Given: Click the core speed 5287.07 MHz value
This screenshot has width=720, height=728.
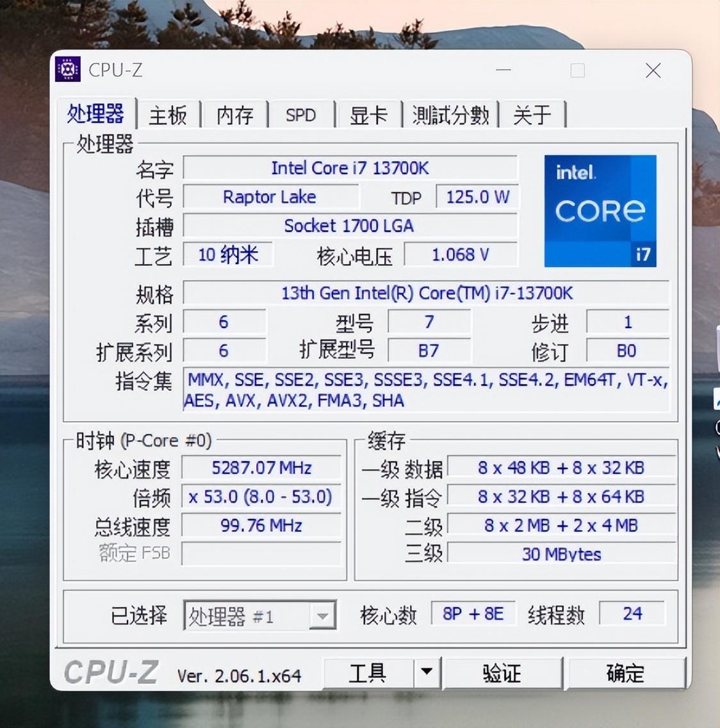Looking at the screenshot, I should coord(261,467).
